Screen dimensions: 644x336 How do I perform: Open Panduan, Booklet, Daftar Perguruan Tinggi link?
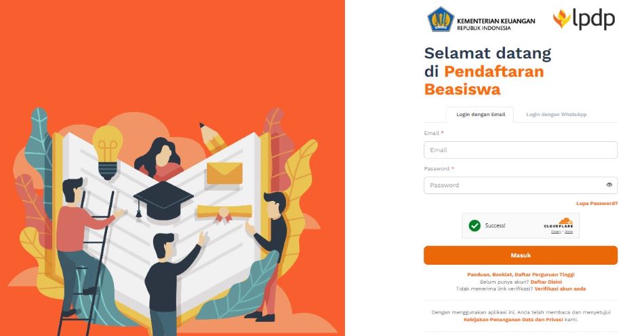click(521, 274)
